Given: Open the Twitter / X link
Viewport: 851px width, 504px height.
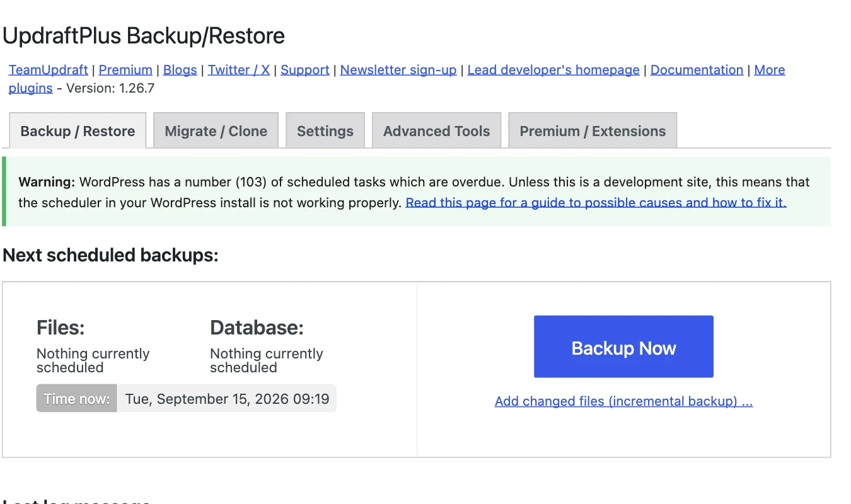Looking at the screenshot, I should [x=239, y=70].
